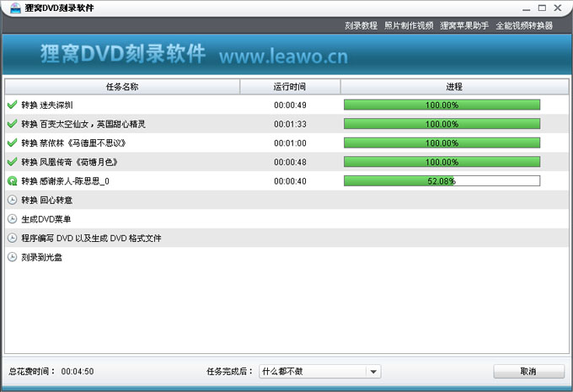Select the row 转换 凤凰传奇《荷塘月色》
This screenshot has width=573, height=392.
[x=286, y=162]
